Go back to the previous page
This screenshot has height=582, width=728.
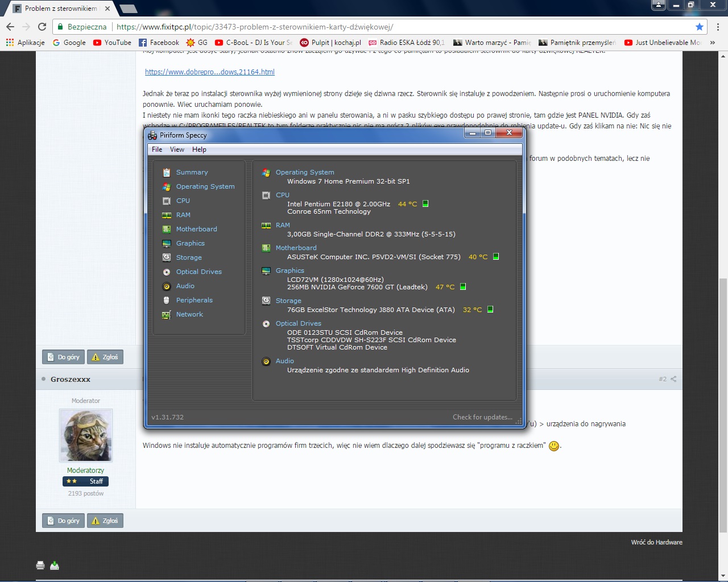[10, 27]
